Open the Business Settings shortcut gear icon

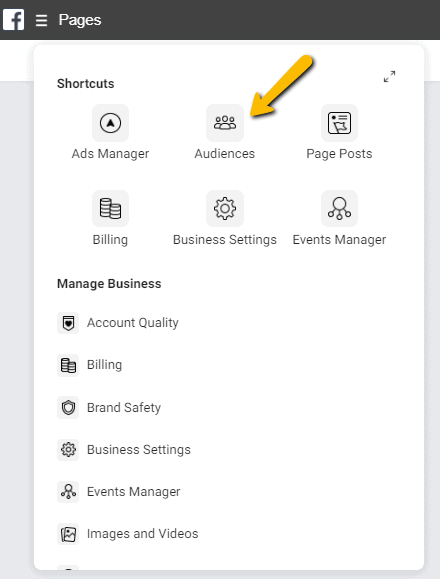tap(225, 209)
